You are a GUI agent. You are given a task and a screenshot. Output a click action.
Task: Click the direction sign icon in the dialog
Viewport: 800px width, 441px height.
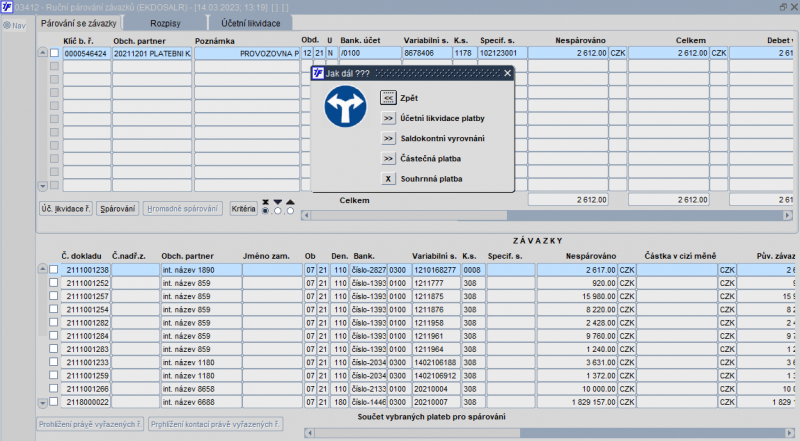pos(345,106)
